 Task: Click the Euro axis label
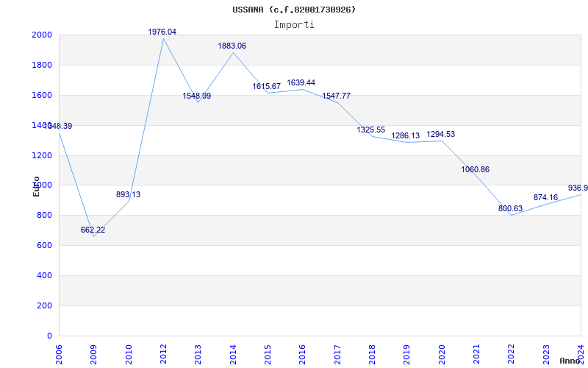click(36, 186)
